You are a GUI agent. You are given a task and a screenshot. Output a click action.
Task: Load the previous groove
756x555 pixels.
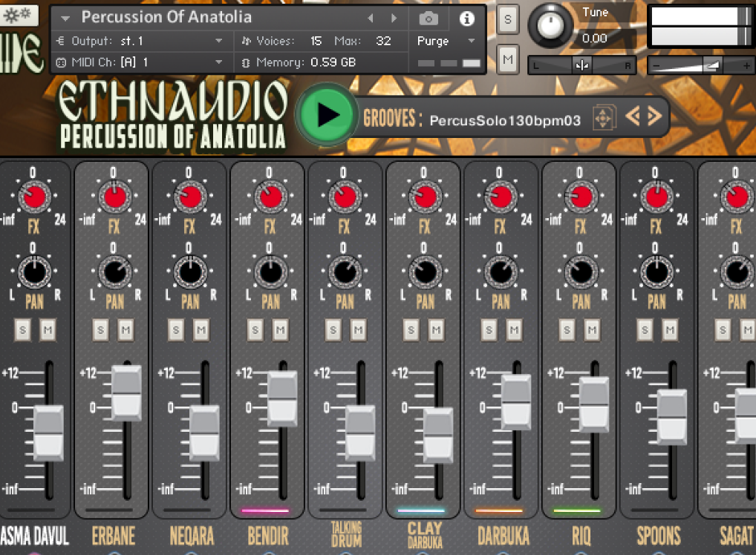(632, 116)
